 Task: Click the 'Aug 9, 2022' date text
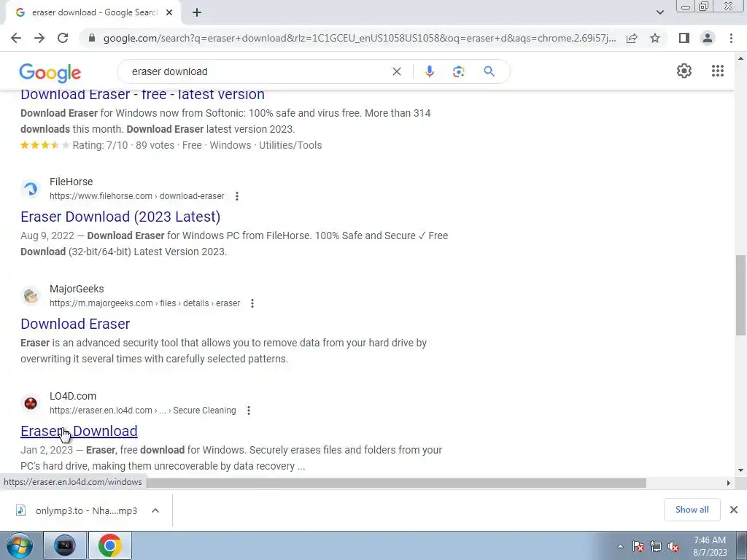(x=47, y=236)
